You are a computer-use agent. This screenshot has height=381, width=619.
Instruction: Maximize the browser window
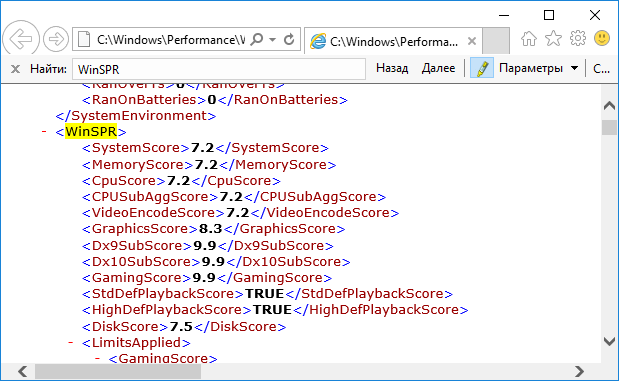point(549,15)
